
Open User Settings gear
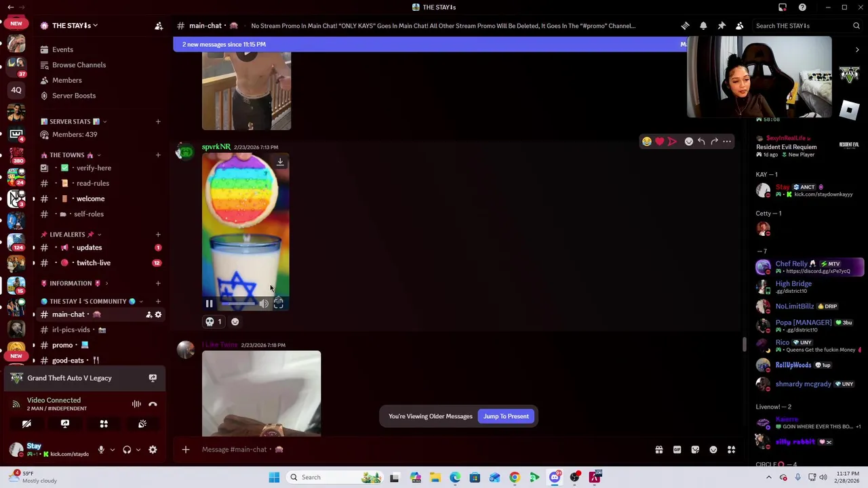[153, 449]
